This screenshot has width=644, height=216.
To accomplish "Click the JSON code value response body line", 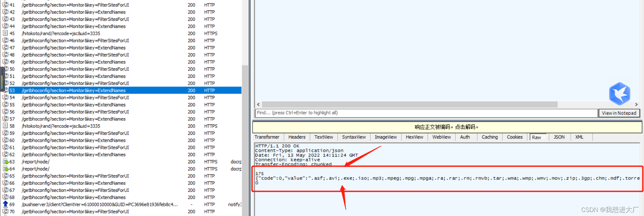I will [448, 178].
